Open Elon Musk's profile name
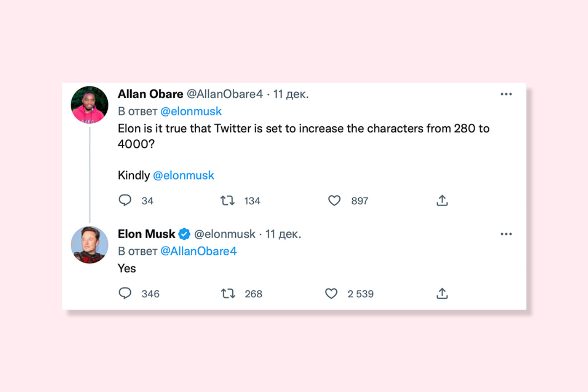This screenshot has height=392, width=588. coord(146,234)
